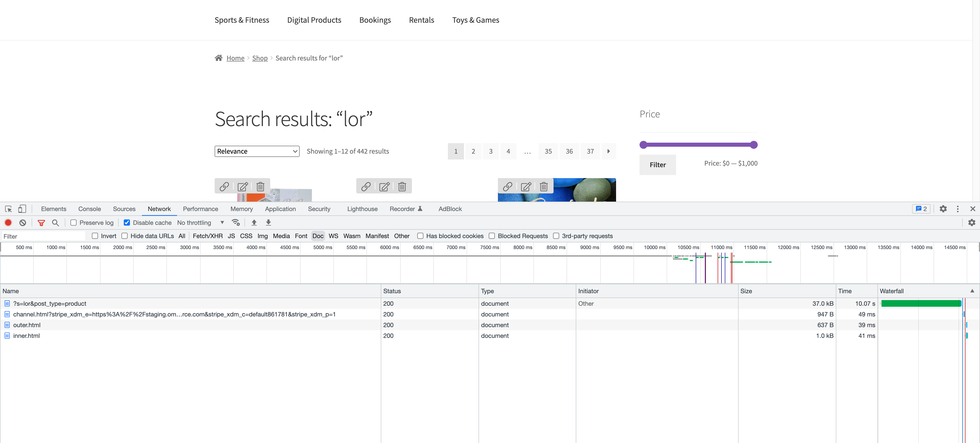Uncheck the Disable cache checkbox
This screenshot has height=443, width=980.
click(127, 223)
